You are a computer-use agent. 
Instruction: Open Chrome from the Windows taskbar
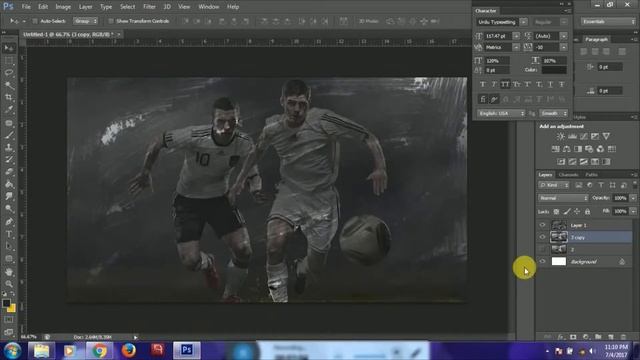coord(99,351)
